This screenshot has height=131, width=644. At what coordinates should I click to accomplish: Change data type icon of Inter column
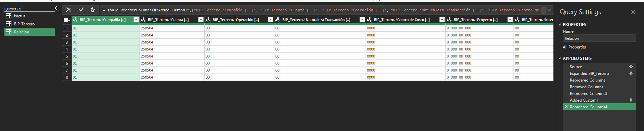coord(518,20)
